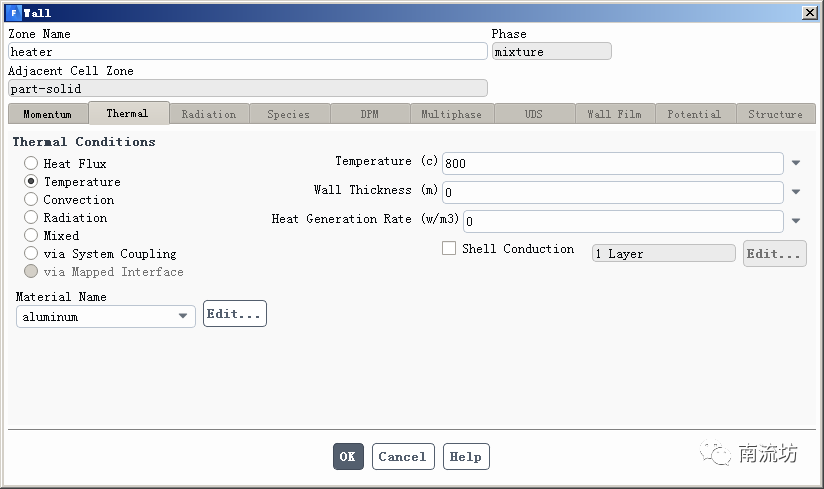Open Heat Generation Rate dropdown arrow
The image size is (824, 489).
pyautogui.click(x=796, y=221)
